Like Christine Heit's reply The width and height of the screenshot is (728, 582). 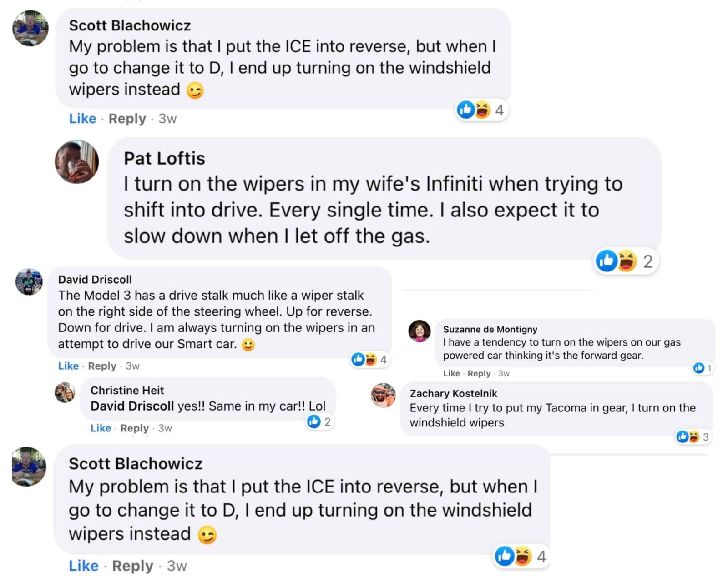pos(101,428)
